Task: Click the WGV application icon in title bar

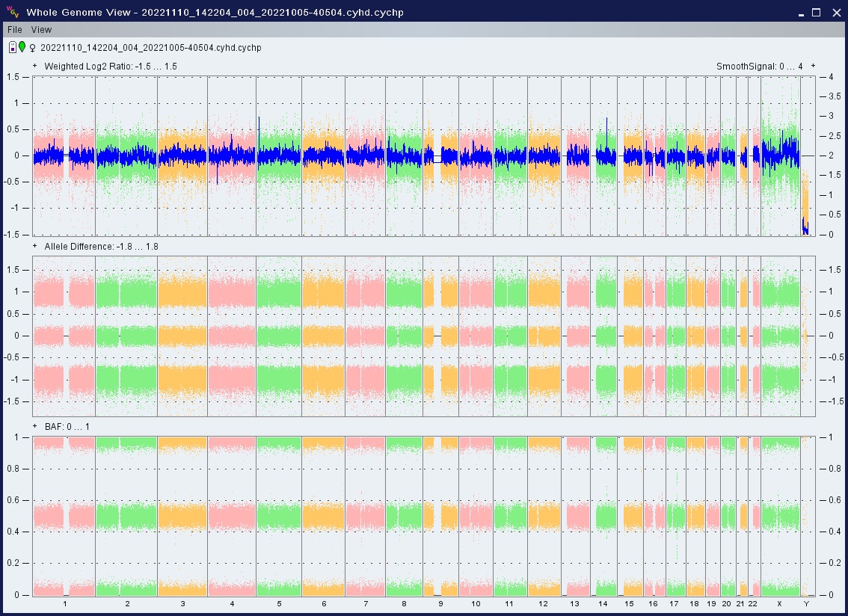Action: pyautogui.click(x=13, y=12)
